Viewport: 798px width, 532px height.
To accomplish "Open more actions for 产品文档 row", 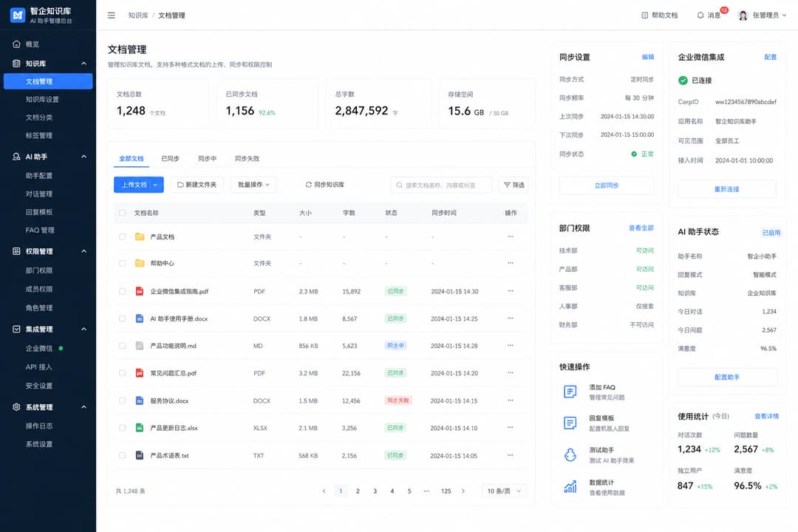I will (511, 236).
